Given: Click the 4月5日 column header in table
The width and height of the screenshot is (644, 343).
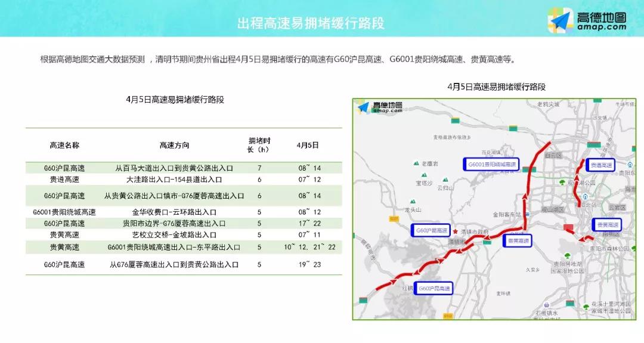Looking at the screenshot, I should click(x=308, y=145).
